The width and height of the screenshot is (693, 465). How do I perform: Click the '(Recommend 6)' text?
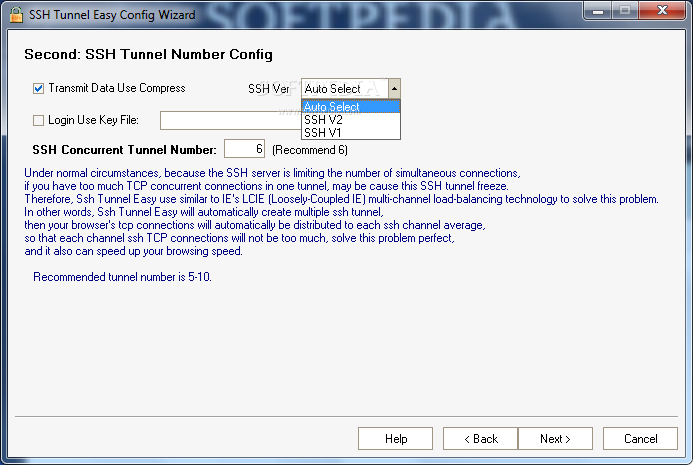point(310,150)
